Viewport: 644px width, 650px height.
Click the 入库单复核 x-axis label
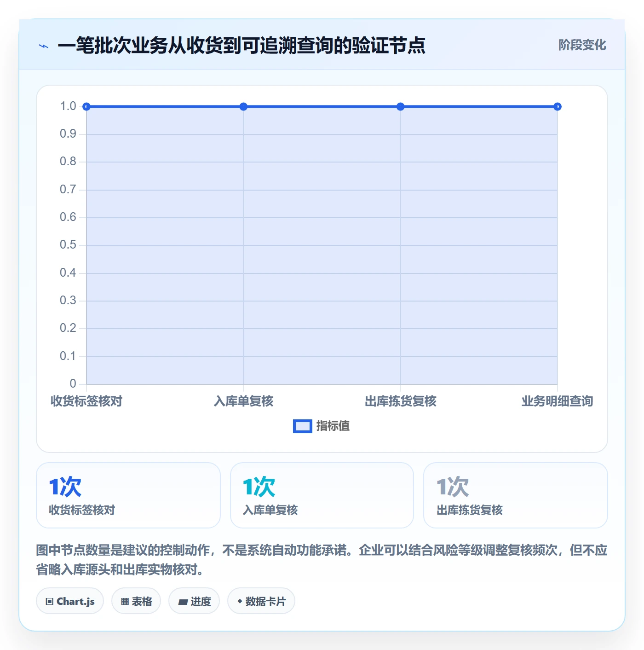click(243, 401)
